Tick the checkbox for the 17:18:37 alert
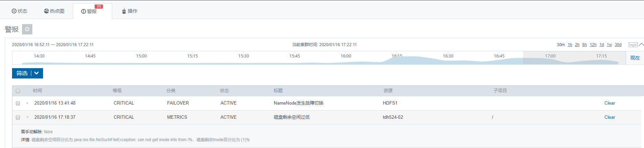The height and width of the screenshot is (148, 644). point(18,117)
